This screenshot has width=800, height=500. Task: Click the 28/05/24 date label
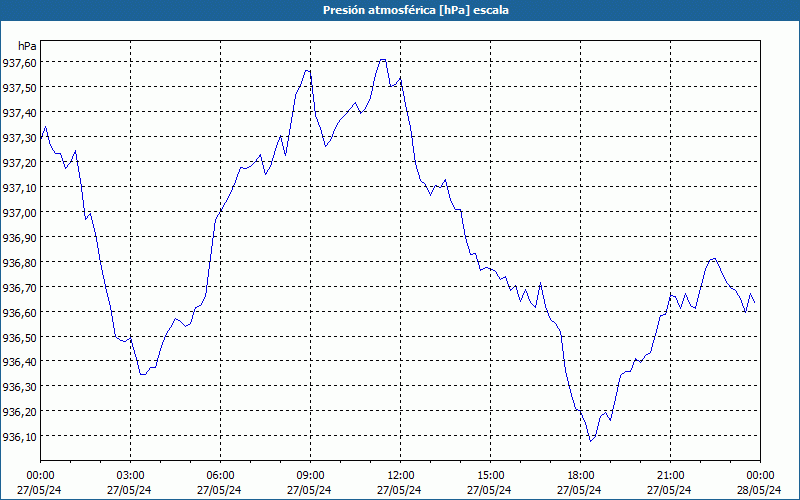[759, 490]
